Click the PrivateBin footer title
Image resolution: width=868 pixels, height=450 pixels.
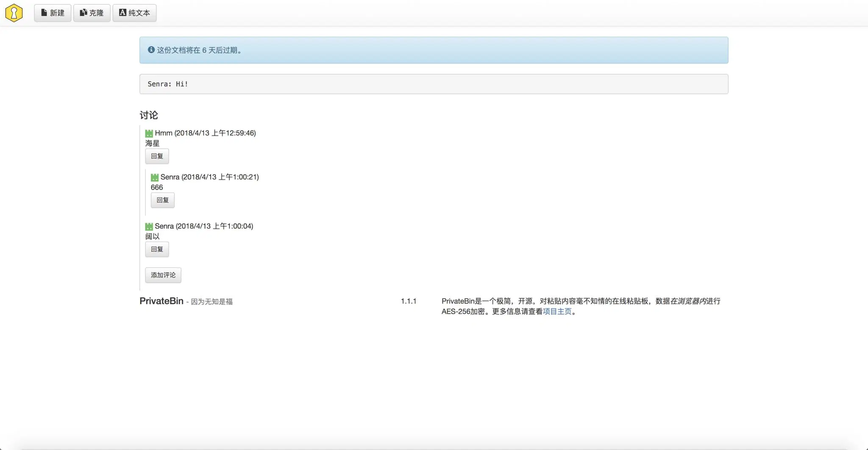tap(161, 301)
